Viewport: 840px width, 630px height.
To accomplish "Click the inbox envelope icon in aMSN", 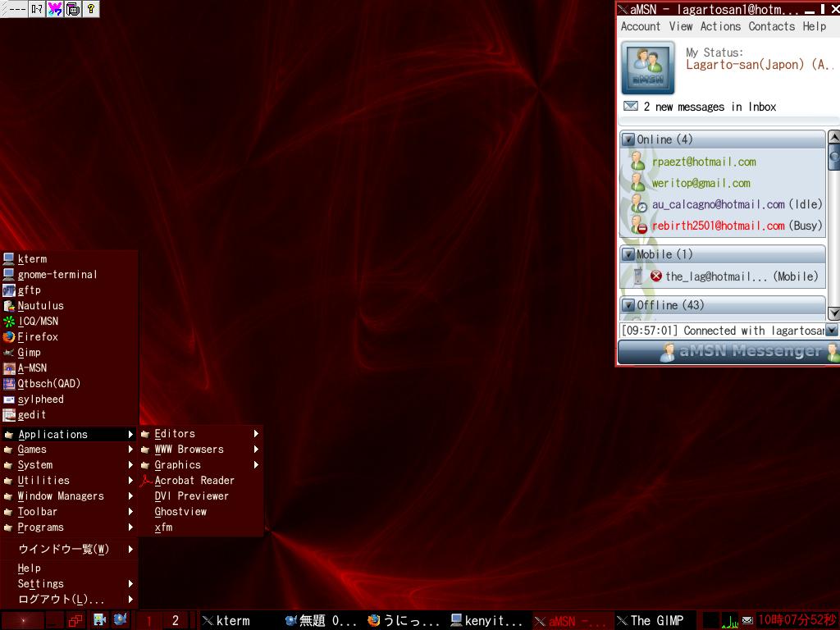I will coord(631,107).
